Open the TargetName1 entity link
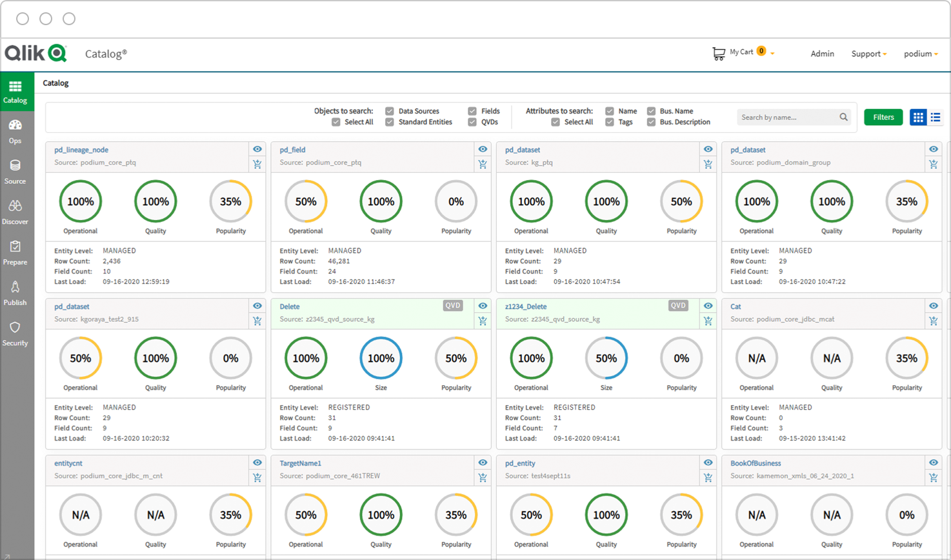This screenshot has width=951, height=560. pos(300,463)
